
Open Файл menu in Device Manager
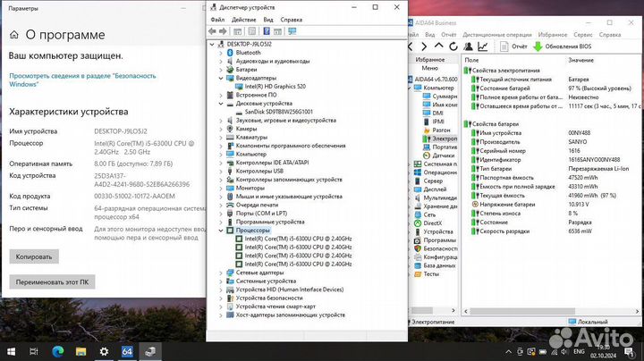217,20
